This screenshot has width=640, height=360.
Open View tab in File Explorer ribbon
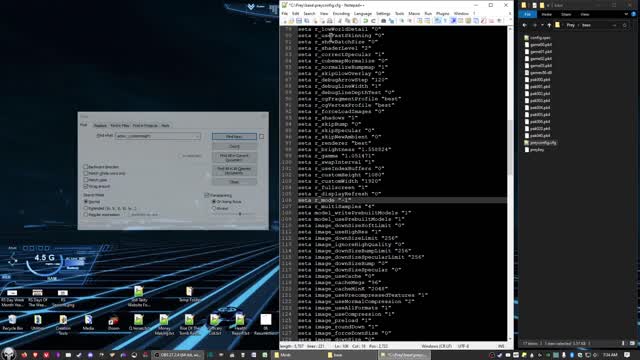tap(585, 14)
